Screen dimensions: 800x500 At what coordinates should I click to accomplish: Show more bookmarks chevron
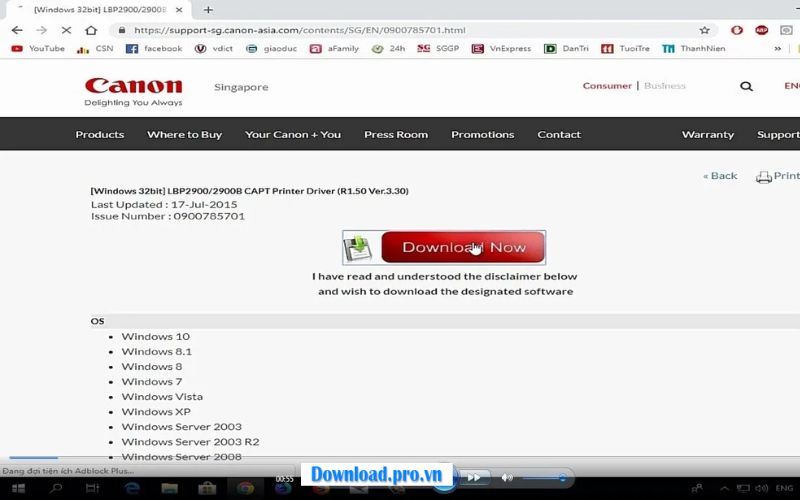tap(778, 48)
